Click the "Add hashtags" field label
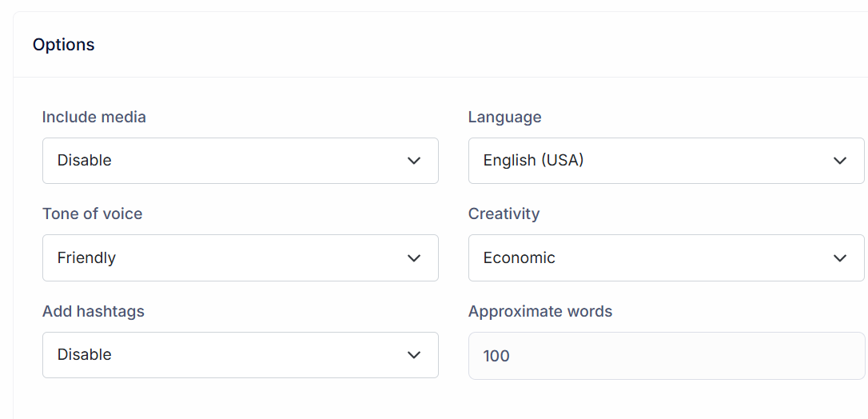This screenshot has width=868, height=419. tap(94, 312)
